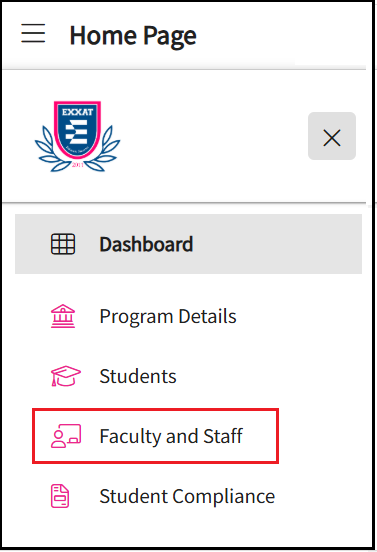The image size is (377, 552).
Task: Open the Program Details text link
Action: click(168, 316)
